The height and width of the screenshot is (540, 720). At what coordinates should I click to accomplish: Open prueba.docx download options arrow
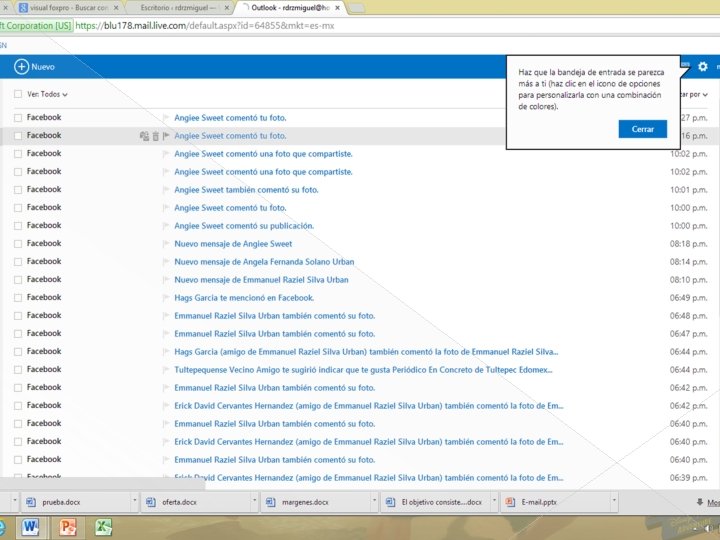pyautogui.click(x=135, y=501)
